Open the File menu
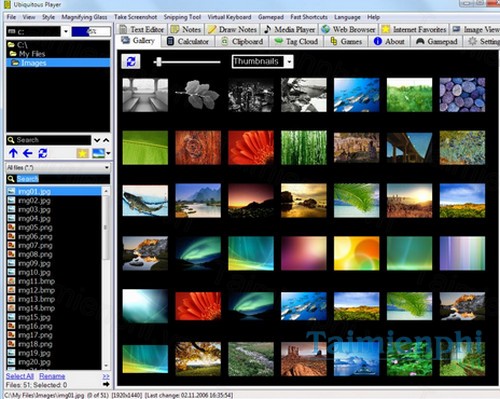Viewport: 500px width, 399px height. [11, 17]
